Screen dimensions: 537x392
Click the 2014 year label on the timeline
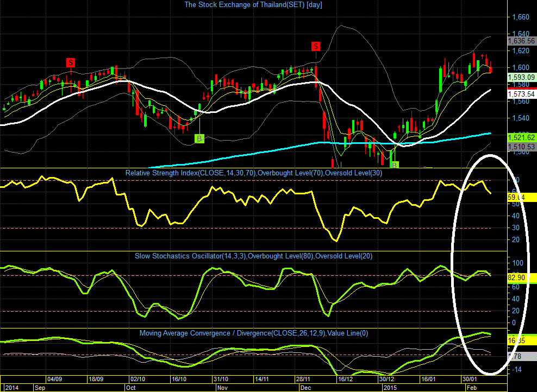pyautogui.click(x=12, y=388)
